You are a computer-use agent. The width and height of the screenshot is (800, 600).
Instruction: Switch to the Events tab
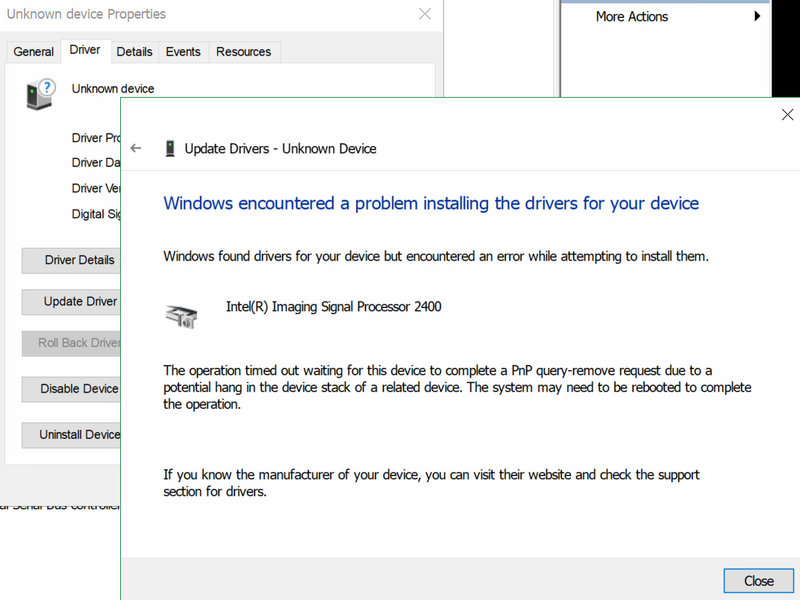pos(183,52)
